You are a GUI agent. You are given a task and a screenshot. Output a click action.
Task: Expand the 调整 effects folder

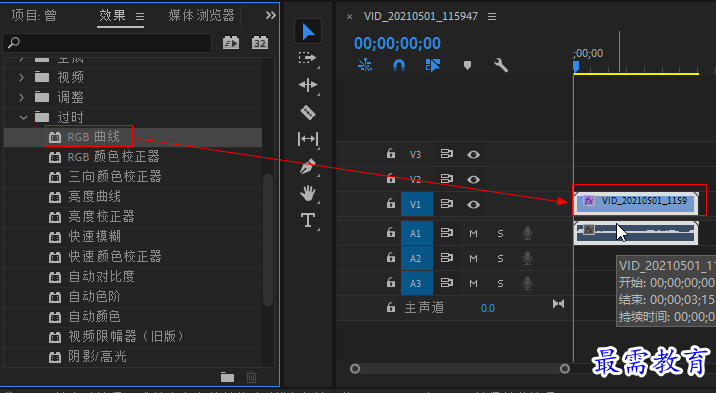(21, 97)
